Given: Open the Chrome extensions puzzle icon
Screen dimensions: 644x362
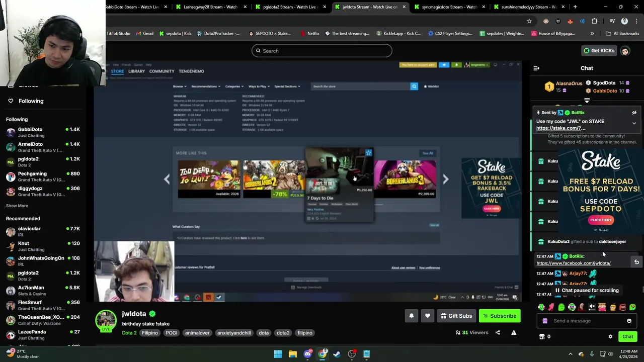Looking at the screenshot, I should (x=594, y=21).
